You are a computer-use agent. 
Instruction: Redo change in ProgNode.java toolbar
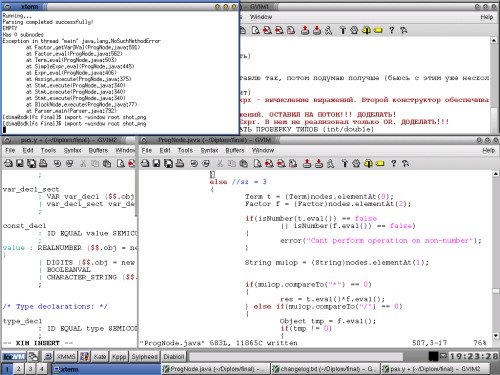point(206,163)
